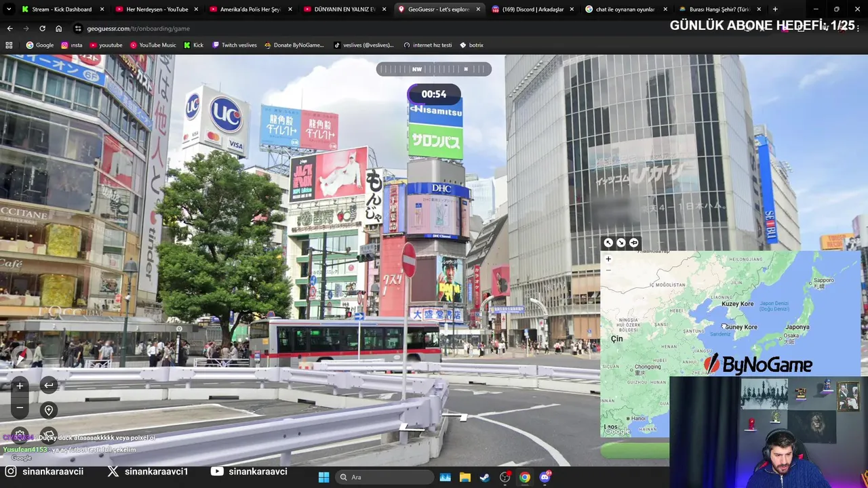
Task: Shrink the guess map with down-right arrow
Action: (620, 243)
